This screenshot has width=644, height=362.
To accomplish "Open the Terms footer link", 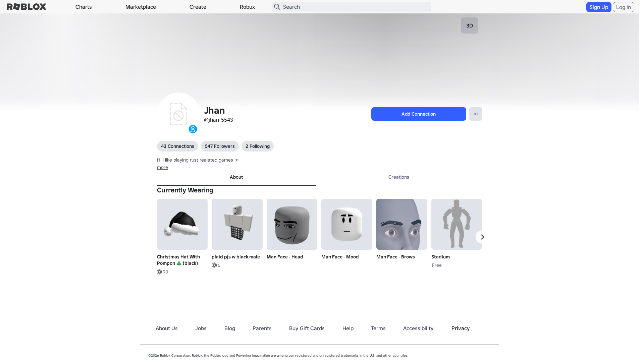I will tap(378, 328).
